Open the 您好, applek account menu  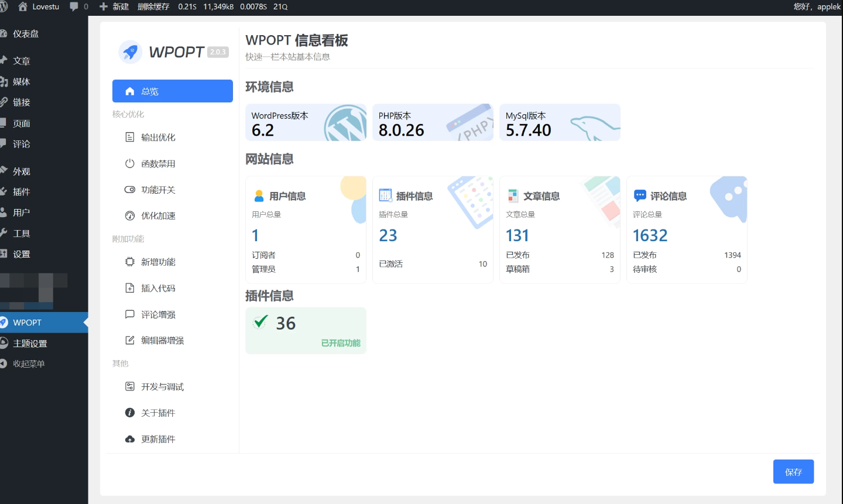[817, 6]
